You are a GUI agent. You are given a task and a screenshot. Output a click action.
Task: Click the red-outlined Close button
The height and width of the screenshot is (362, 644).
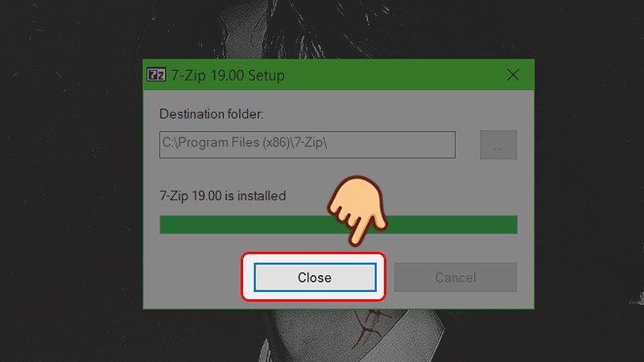pos(315,278)
